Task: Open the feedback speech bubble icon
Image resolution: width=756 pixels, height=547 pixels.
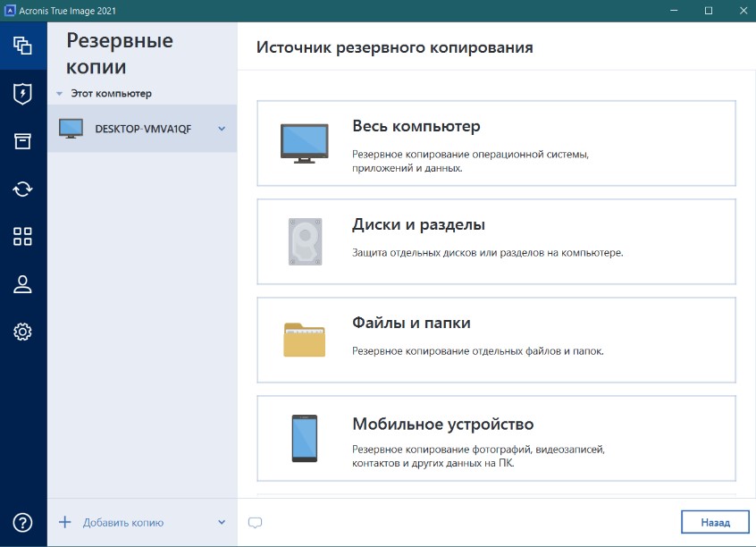Action: pos(256,522)
